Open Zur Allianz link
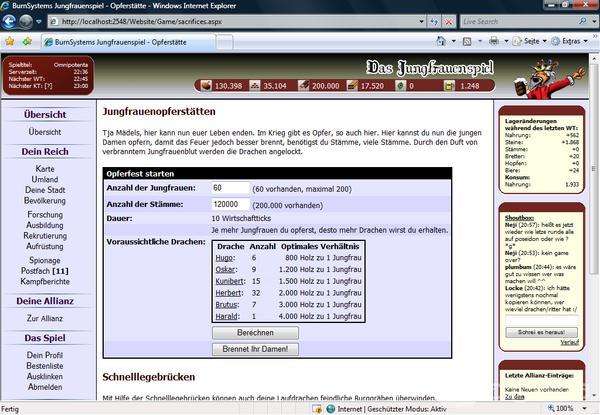 coord(45,319)
